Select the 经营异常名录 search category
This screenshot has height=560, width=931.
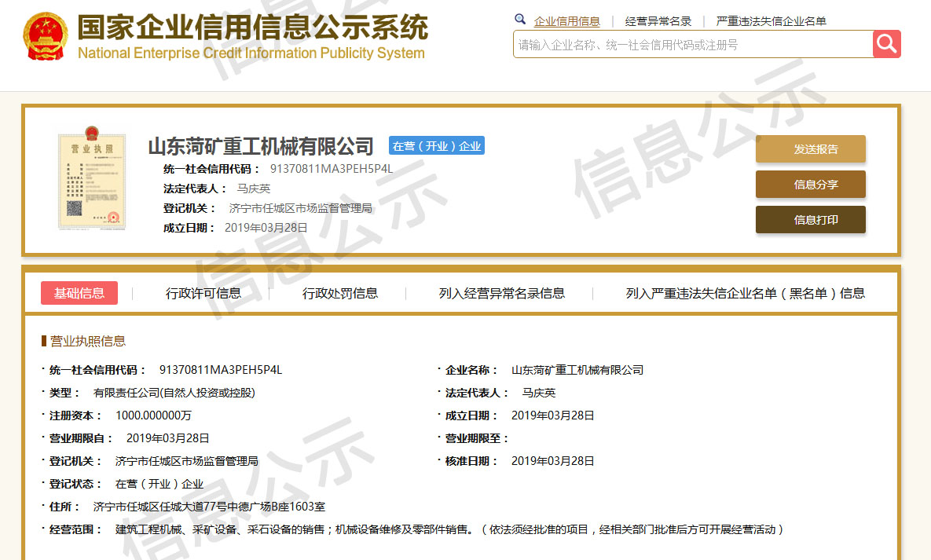click(x=658, y=21)
